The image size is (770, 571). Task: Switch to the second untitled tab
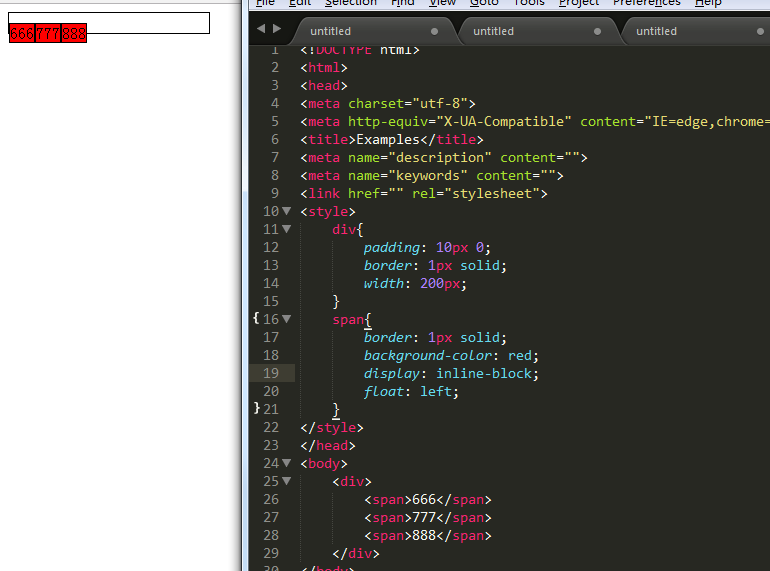click(494, 31)
